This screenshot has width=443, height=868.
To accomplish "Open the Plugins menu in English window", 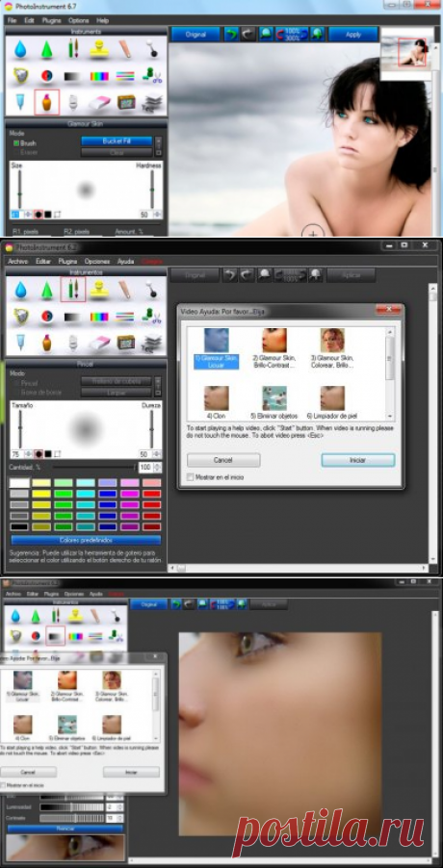I will [51, 20].
